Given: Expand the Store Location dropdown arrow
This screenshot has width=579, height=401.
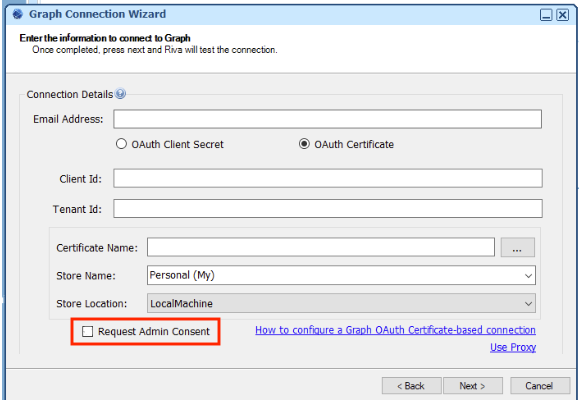Looking at the screenshot, I should point(528,304).
